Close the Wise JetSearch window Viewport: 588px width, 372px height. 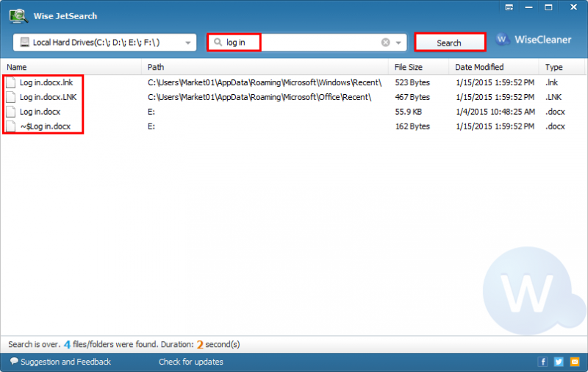click(x=574, y=7)
